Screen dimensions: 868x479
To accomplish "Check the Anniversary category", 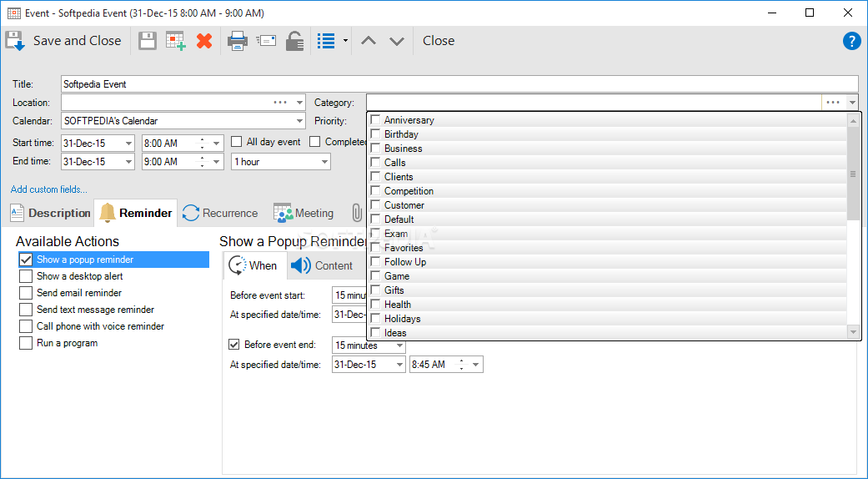I will click(375, 119).
